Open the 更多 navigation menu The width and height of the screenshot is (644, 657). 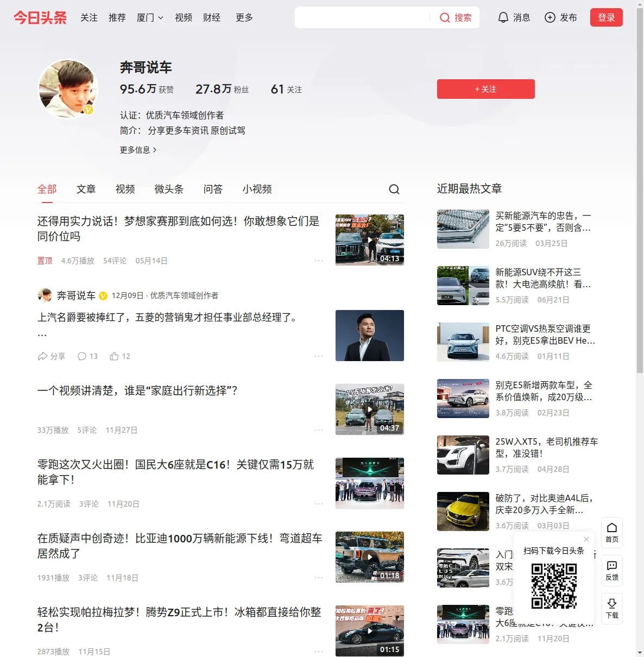244,18
